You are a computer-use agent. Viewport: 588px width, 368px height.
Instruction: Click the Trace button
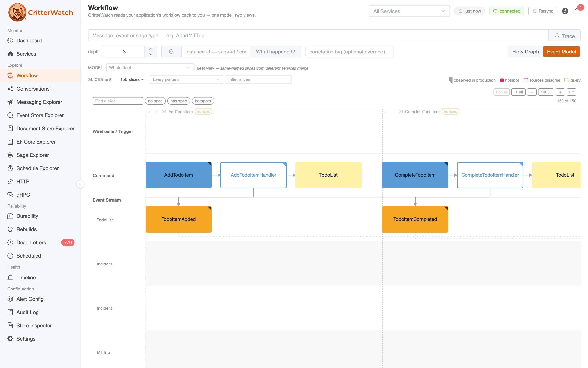coord(564,36)
